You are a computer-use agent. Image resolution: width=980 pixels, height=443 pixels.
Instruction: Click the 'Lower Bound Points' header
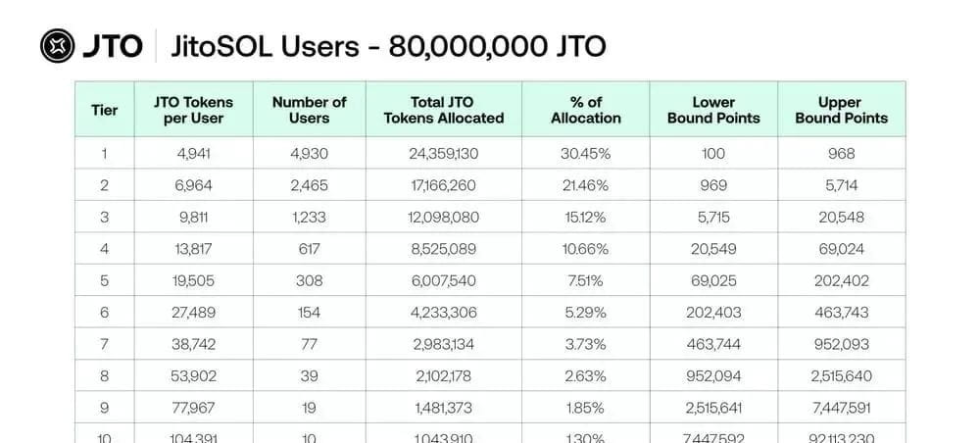pos(713,110)
